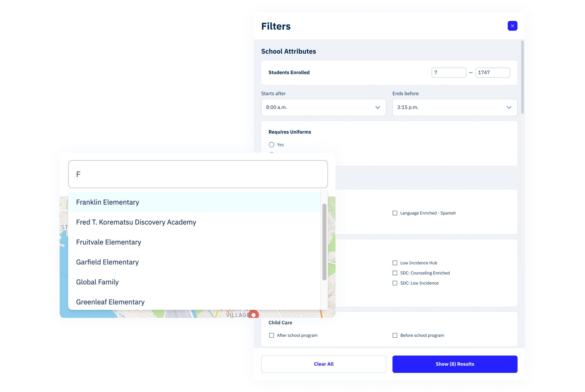
Task: Tick SDC: Counseling Enriched option
Action: coord(395,273)
